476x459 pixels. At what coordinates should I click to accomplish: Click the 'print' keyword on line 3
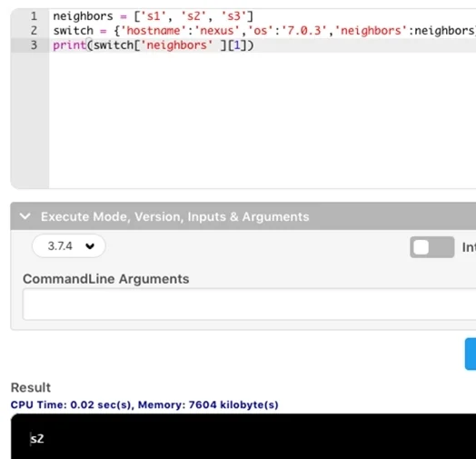tap(70, 45)
